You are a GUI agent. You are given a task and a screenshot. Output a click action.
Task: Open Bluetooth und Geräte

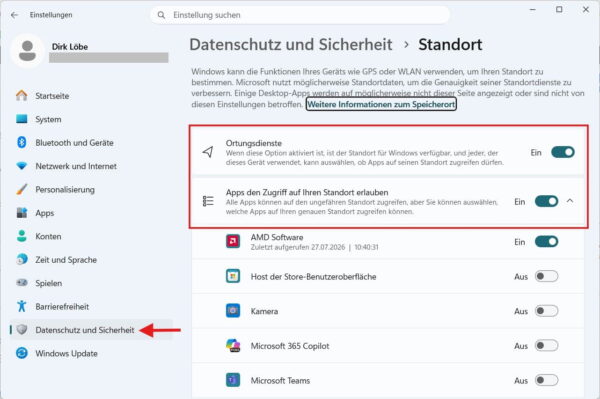(91, 142)
